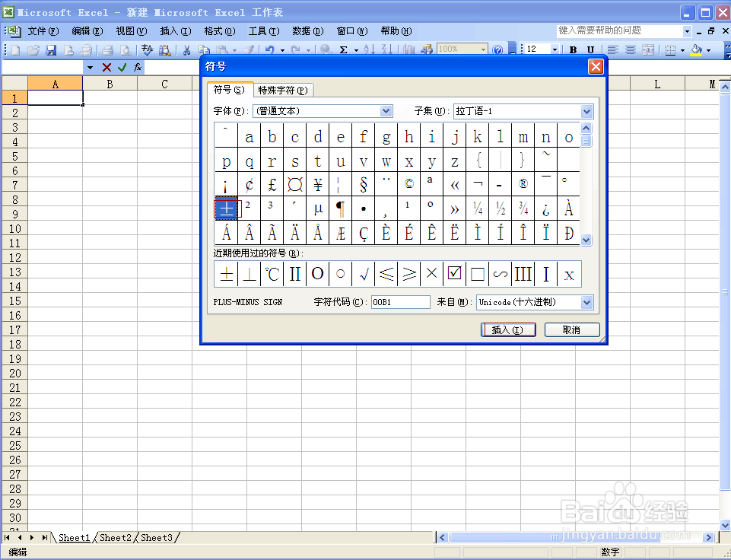The image size is (731, 560).
Task: Click the Excel document icon beside 文件 menu
Action: [14, 31]
